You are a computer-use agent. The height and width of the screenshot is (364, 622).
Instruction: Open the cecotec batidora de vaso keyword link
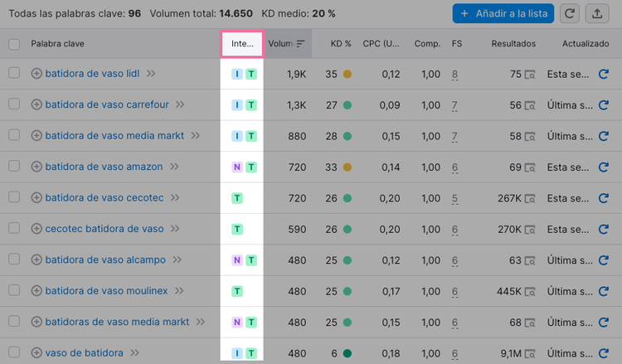click(x=104, y=229)
